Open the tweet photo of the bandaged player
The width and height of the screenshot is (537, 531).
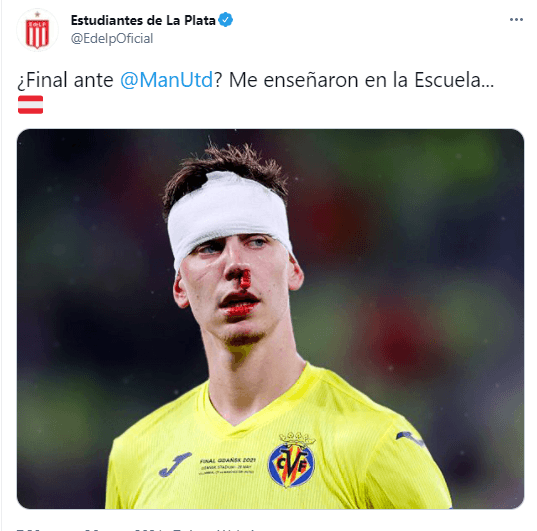pyautogui.click(x=270, y=319)
